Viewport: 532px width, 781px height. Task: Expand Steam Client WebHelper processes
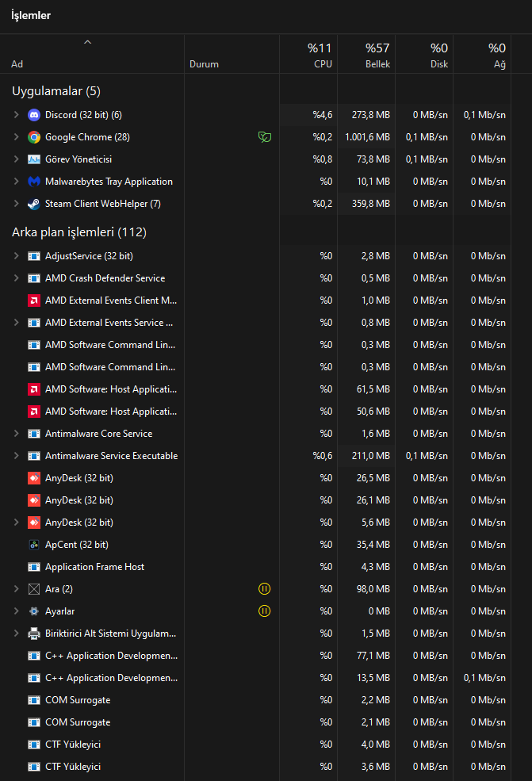click(16, 204)
